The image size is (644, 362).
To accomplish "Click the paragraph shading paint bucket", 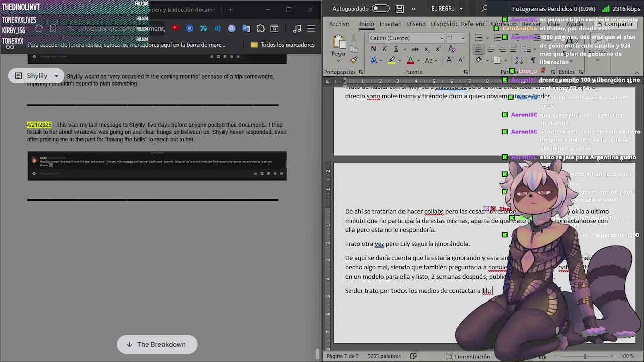I will pos(479,60).
